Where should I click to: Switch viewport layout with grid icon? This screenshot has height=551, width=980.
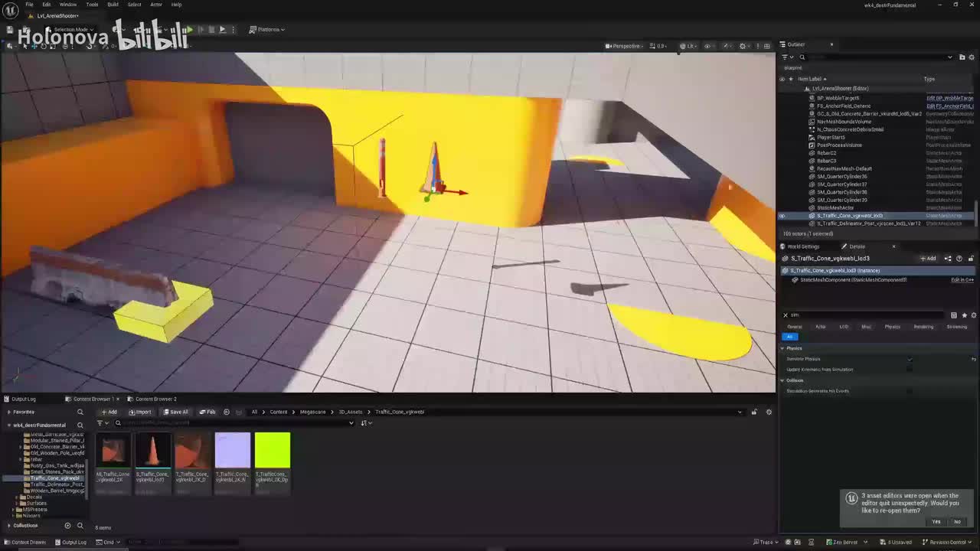pyautogui.click(x=767, y=46)
